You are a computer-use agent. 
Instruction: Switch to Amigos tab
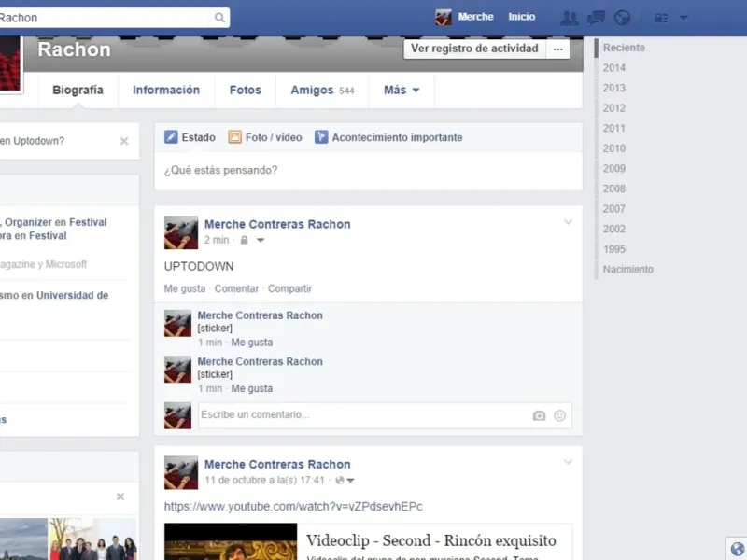point(322,90)
